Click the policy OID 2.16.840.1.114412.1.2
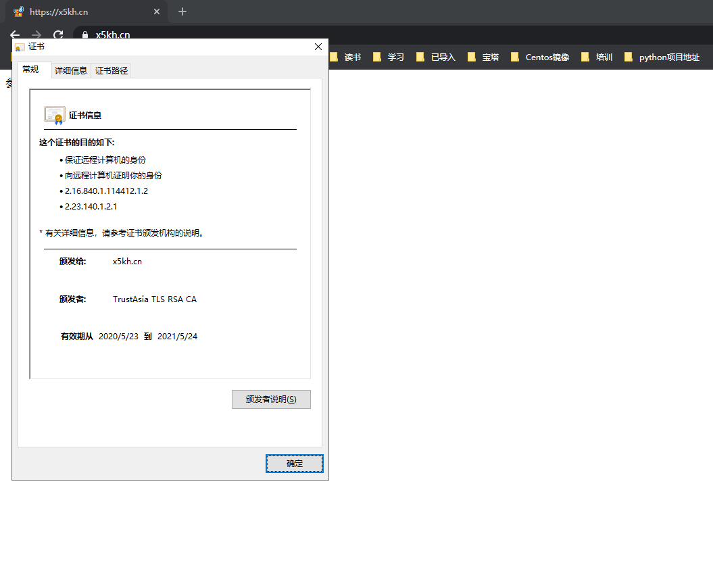 pyautogui.click(x=106, y=191)
